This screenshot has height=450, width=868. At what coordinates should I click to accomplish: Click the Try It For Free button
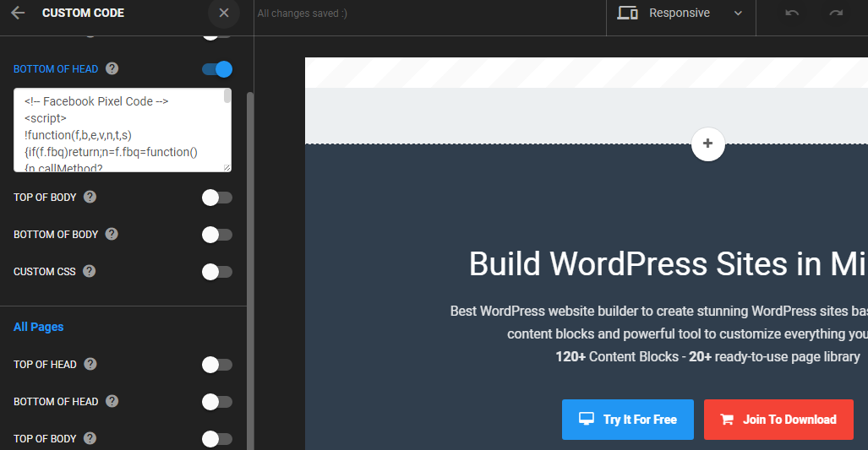(x=627, y=420)
